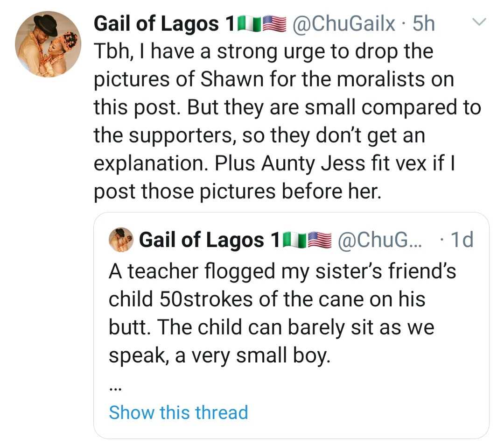Visit the @ChuGailx handle profile
Image resolution: width=504 pixels, height=447 pixels.
tap(343, 24)
